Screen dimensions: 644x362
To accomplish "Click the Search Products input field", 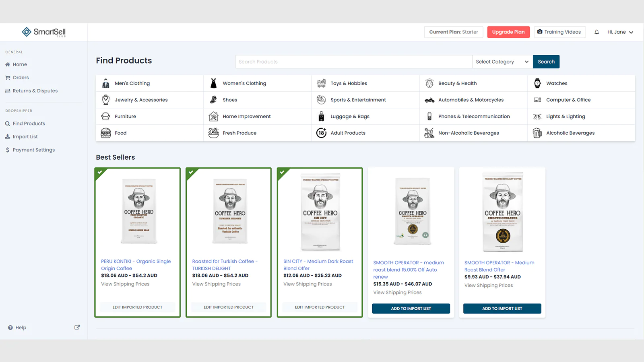I will pos(353,62).
